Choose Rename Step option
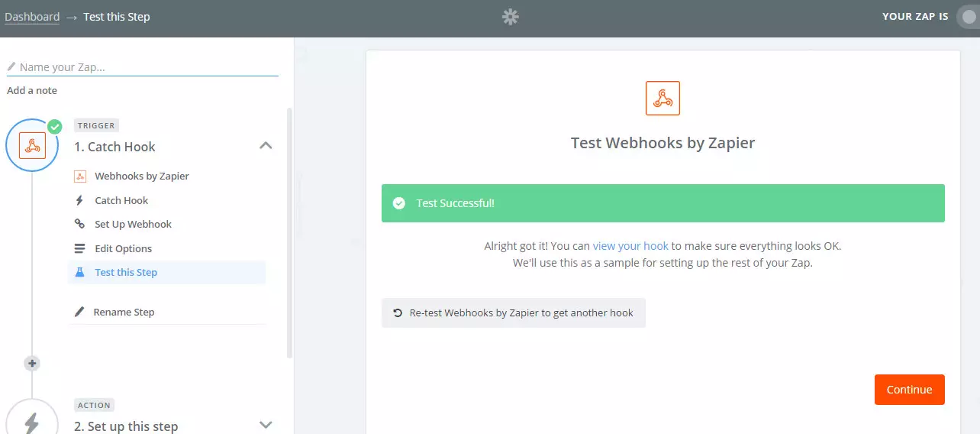 (x=124, y=312)
